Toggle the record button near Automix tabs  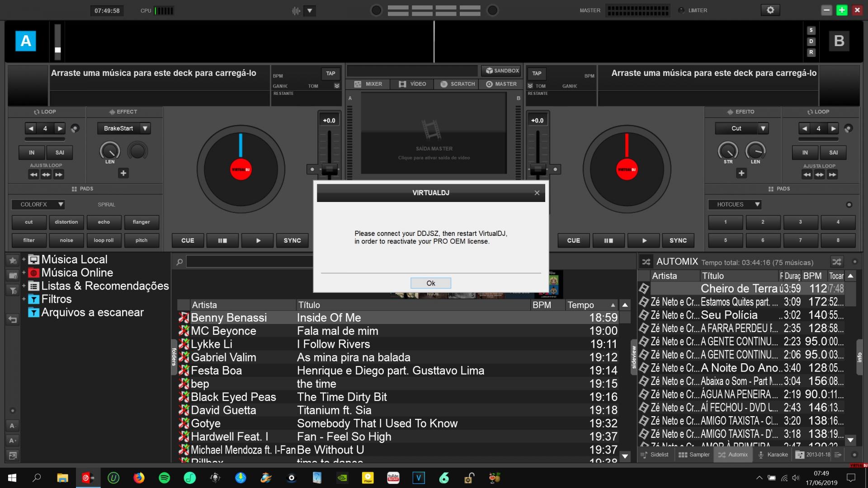pos(854,455)
